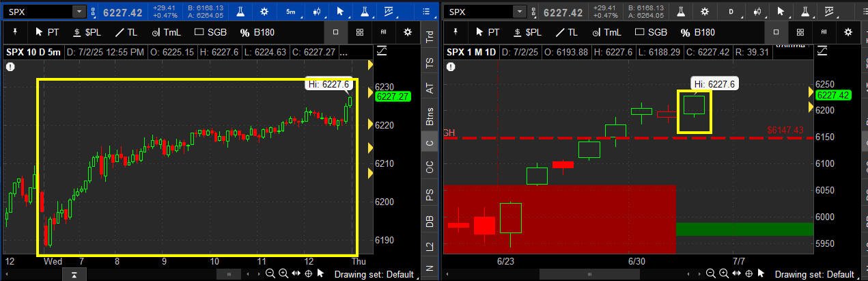
Task: Open chart settings gear in left chart header
Action: tap(264, 12)
